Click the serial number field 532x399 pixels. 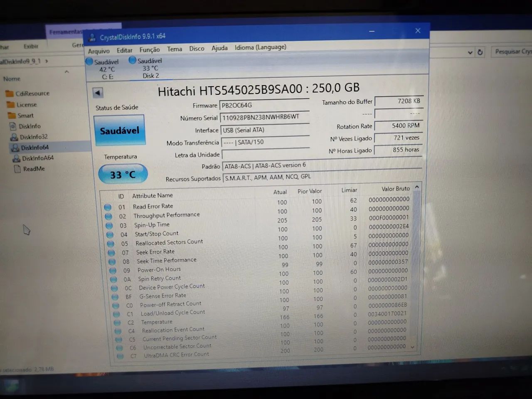pos(265,117)
